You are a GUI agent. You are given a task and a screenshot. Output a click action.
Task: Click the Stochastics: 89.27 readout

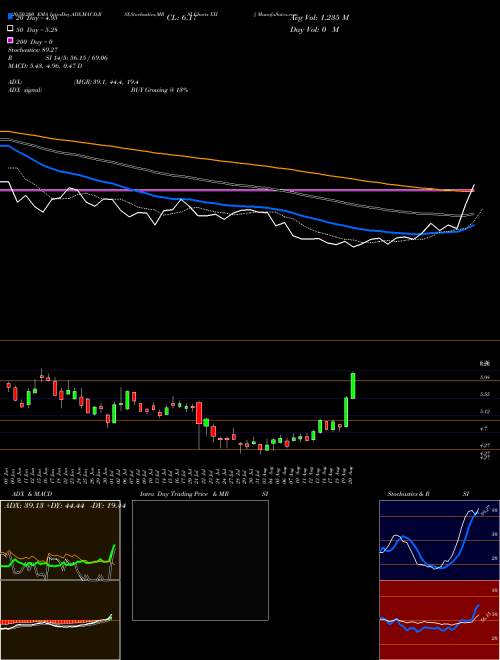(x=33, y=50)
